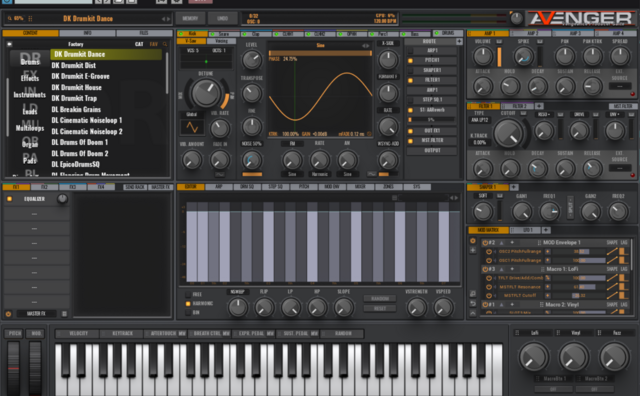Select the BIN mode option
The width and height of the screenshot is (640, 396).
[x=188, y=313]
